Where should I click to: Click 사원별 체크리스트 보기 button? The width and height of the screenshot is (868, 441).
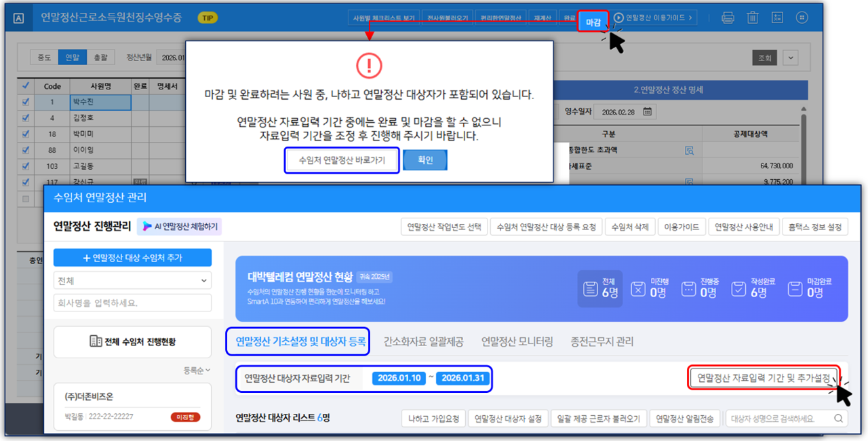tap(383, 18)
